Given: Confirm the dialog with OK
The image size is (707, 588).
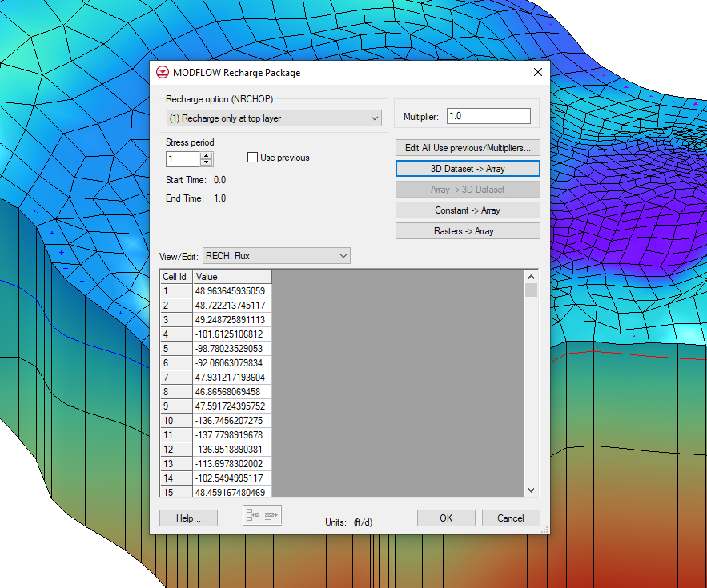Looking at the screenshot, I should pos(445,518).
